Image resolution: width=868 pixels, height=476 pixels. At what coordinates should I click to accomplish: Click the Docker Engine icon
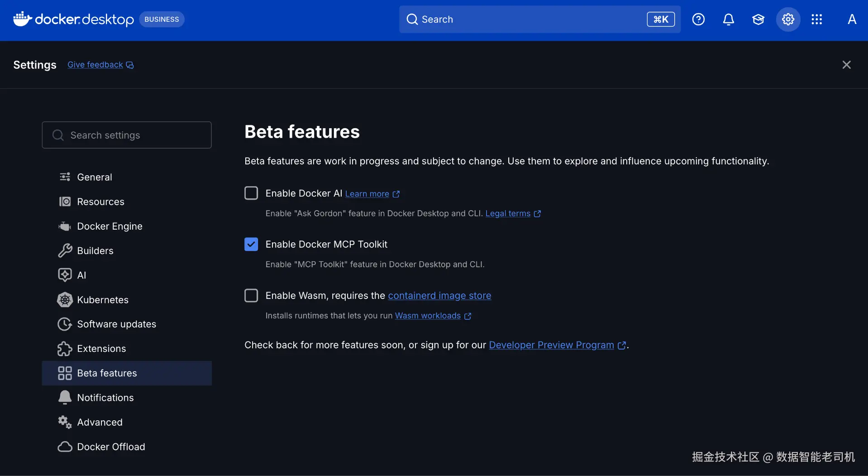tap(65, 226)
